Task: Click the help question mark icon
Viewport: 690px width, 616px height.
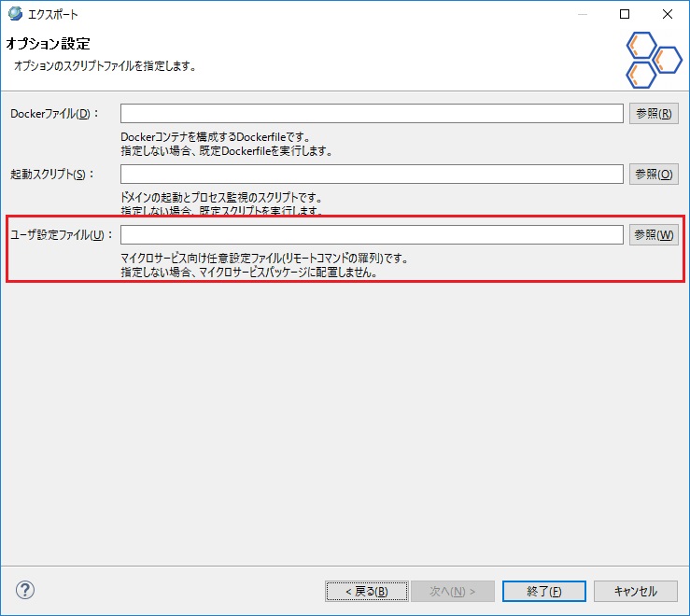Action: (x=25, y=590)
